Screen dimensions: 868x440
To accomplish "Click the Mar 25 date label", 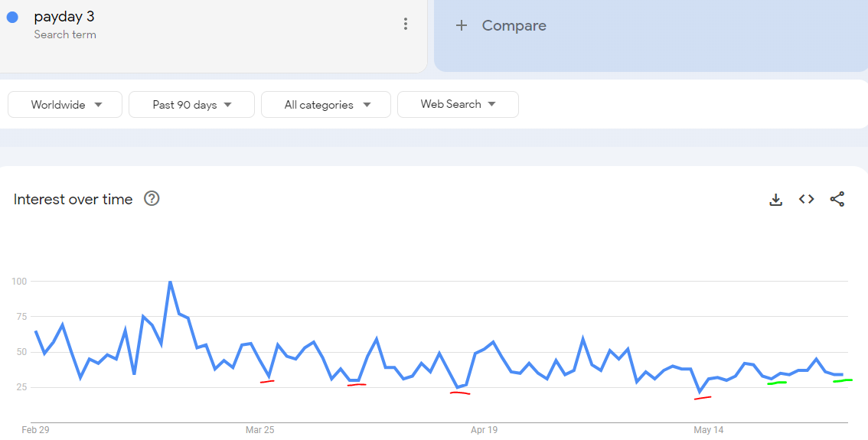I will 259,430.
